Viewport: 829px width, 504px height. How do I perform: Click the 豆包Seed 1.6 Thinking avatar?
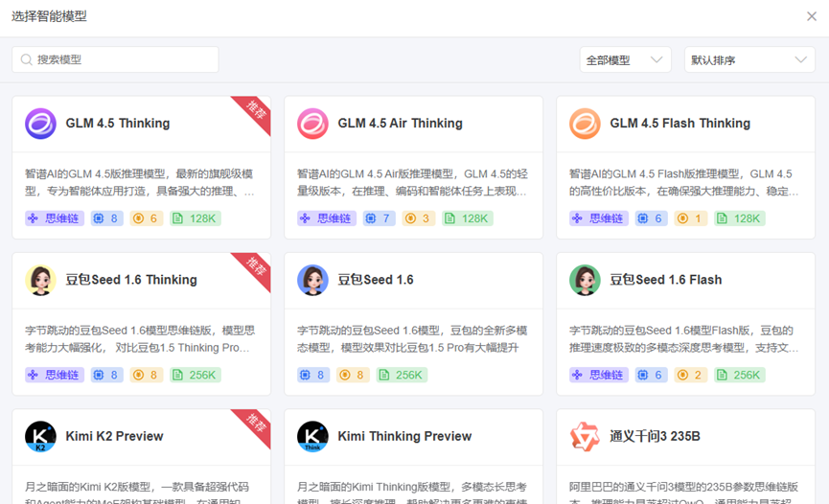40,280
